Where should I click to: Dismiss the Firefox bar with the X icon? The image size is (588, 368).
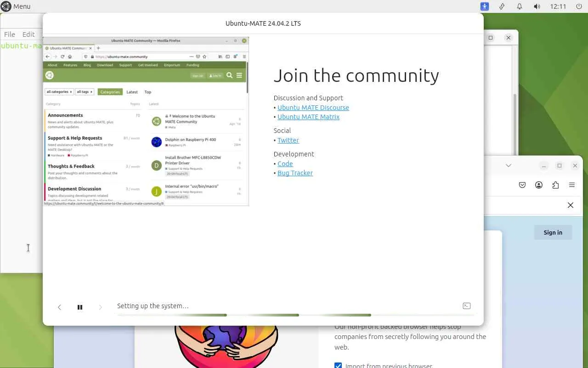(x=571, y=205)
